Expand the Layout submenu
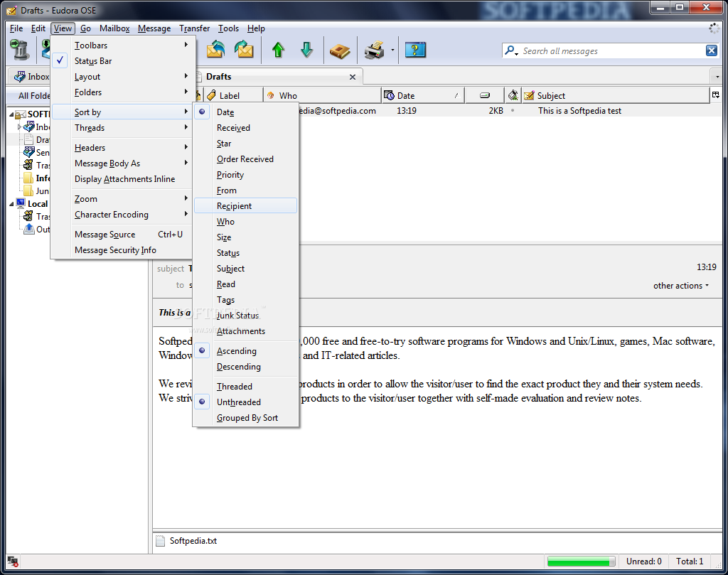 (123, 77)
